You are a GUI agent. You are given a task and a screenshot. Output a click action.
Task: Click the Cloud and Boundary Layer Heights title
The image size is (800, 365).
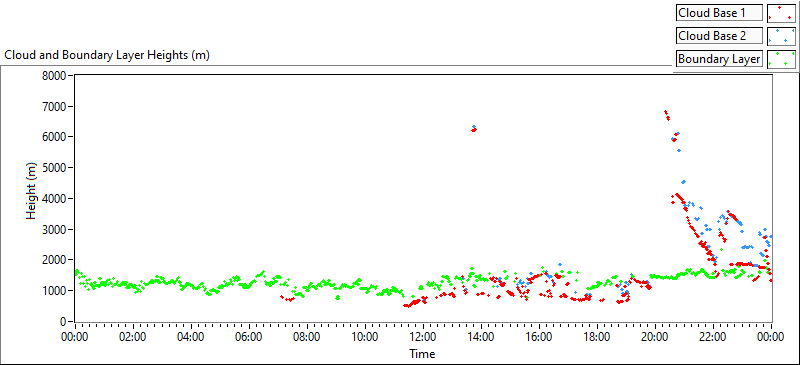(x=107, y=55)
